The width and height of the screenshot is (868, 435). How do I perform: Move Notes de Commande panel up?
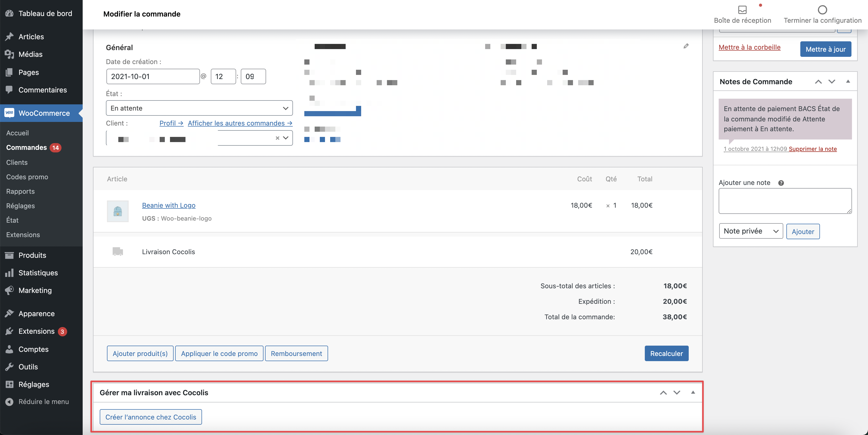coord(818,82)
